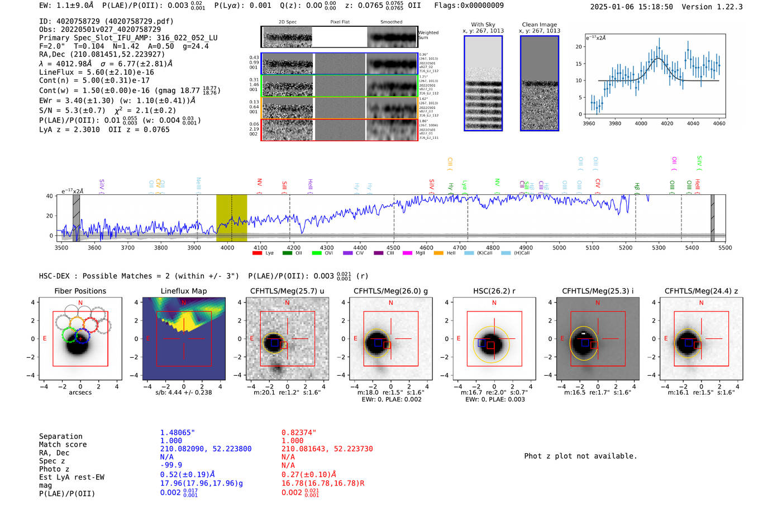The image size is (782, 532).
Task: Click the OVI lime legend swatch
Action: [x=317, y=253]
